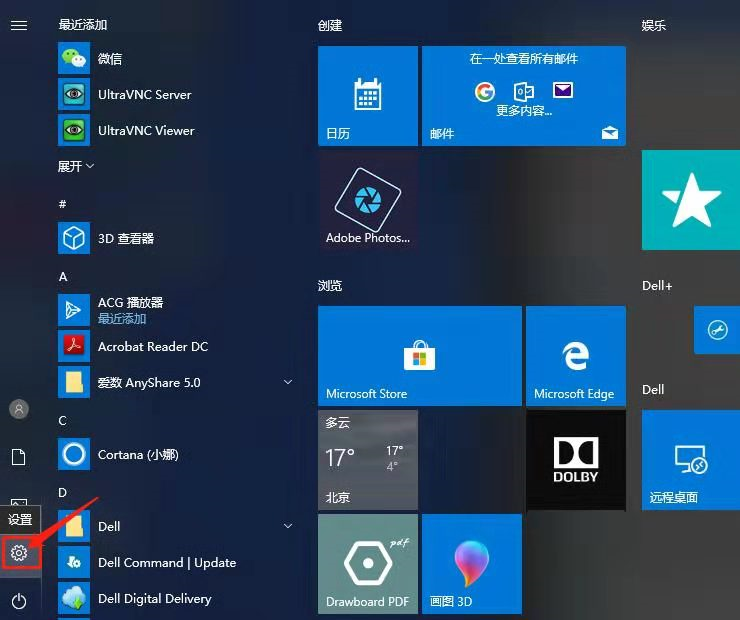The image size is (740, 620).
Task: Open UltraVNC Viewer app
Action: tap(146, 131)
